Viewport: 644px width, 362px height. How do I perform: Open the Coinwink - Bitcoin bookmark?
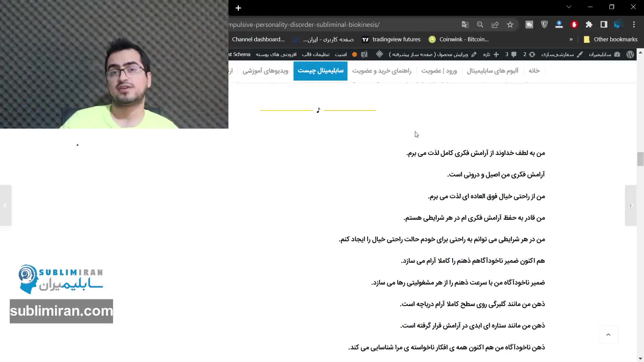tap(459, 39)
